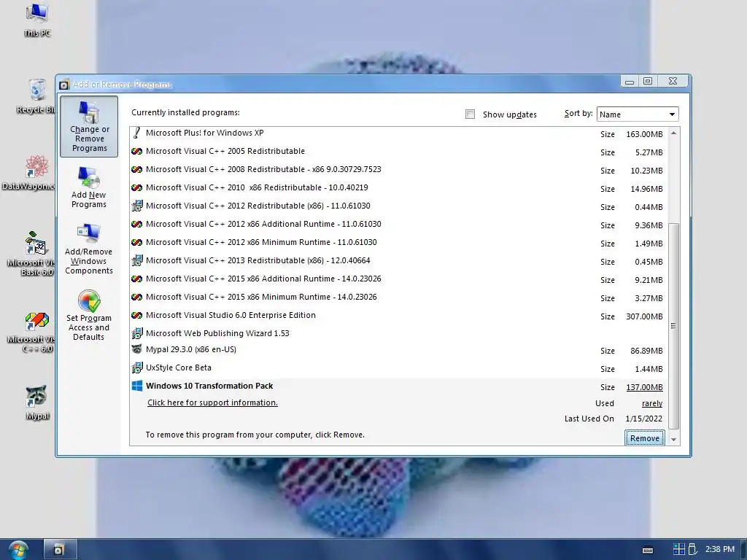747x560 pixels.
Task: Click the 'rarely' usage value
Action: coord(652,404)
